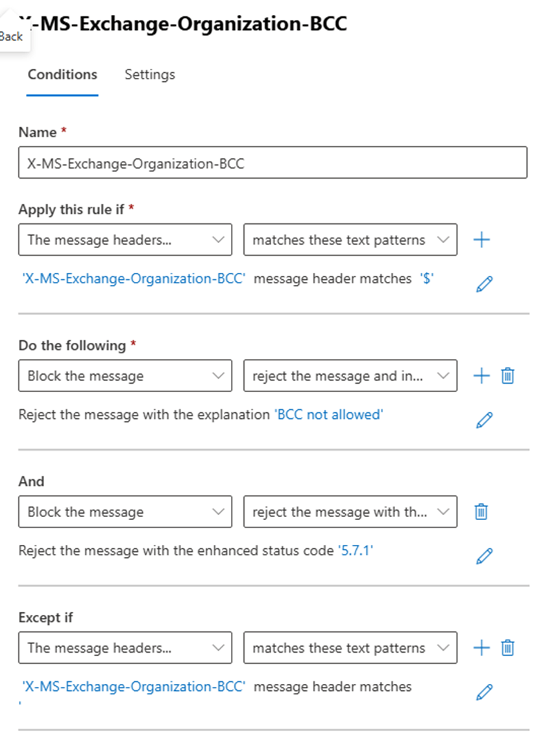Add another exception with plus icon in Except if

(481, 648)
